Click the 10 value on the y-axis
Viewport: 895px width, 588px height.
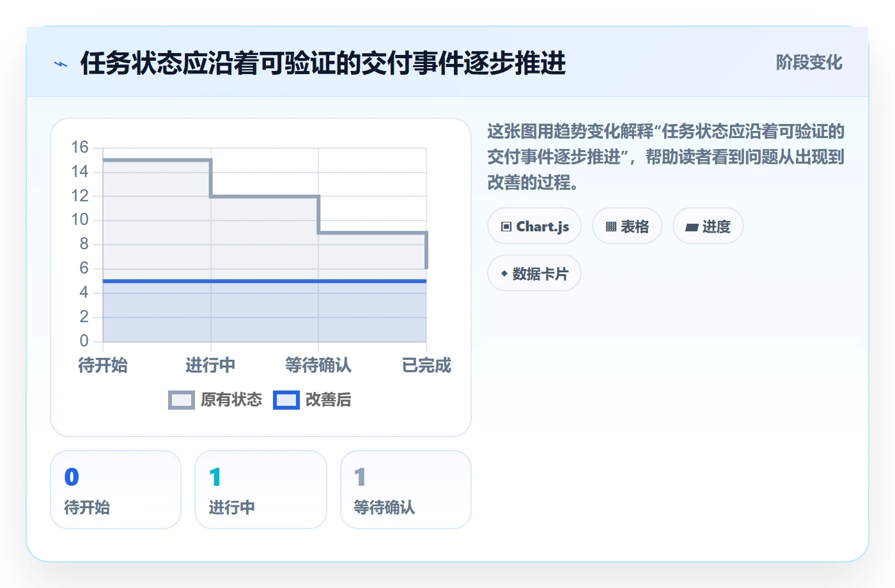pos(80,220)
